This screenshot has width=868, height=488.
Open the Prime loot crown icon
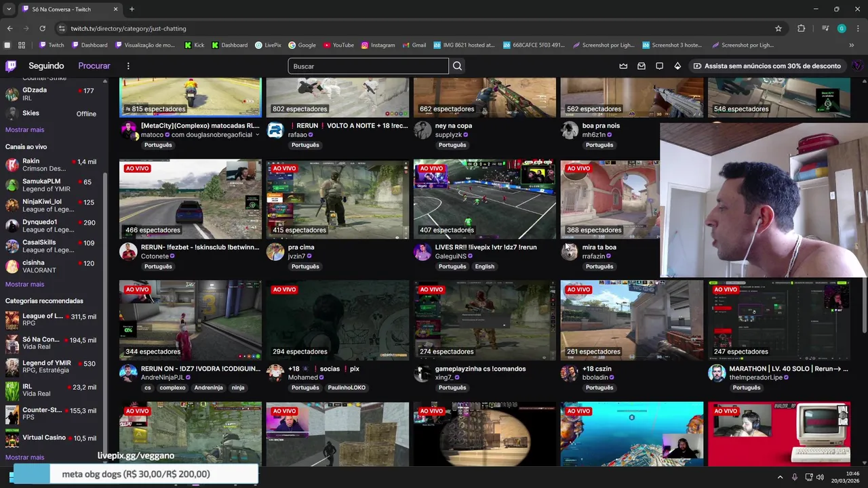(x=623, y=66)
